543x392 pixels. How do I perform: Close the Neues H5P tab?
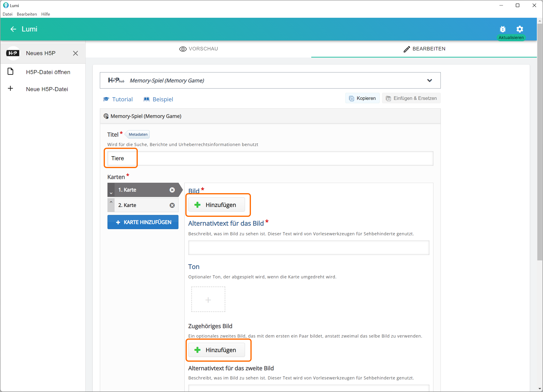tap(76, 53)
